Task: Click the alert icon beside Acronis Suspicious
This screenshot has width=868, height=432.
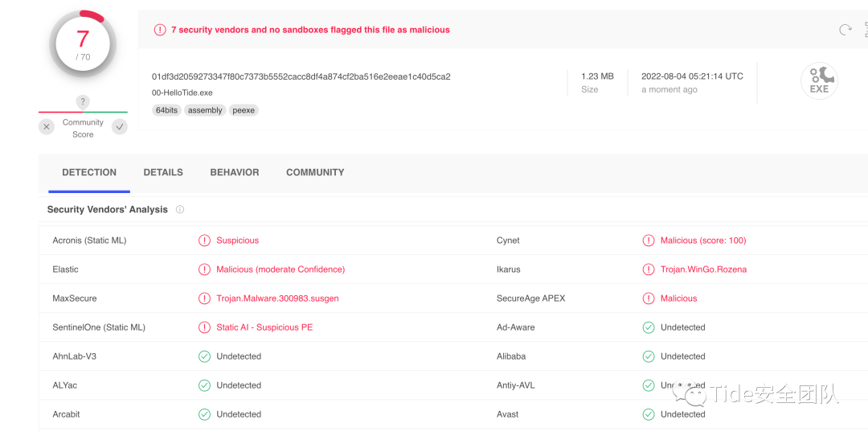Action: [x=204, y=241]
